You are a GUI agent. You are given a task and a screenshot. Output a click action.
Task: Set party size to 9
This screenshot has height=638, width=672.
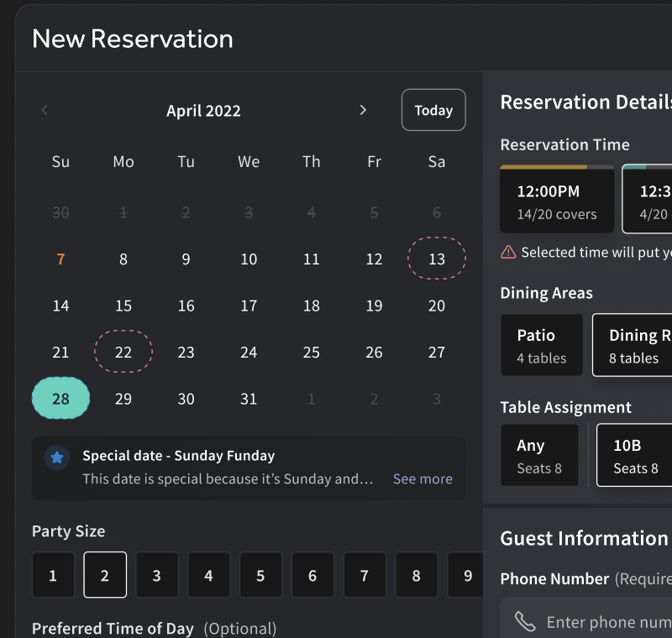469,574
